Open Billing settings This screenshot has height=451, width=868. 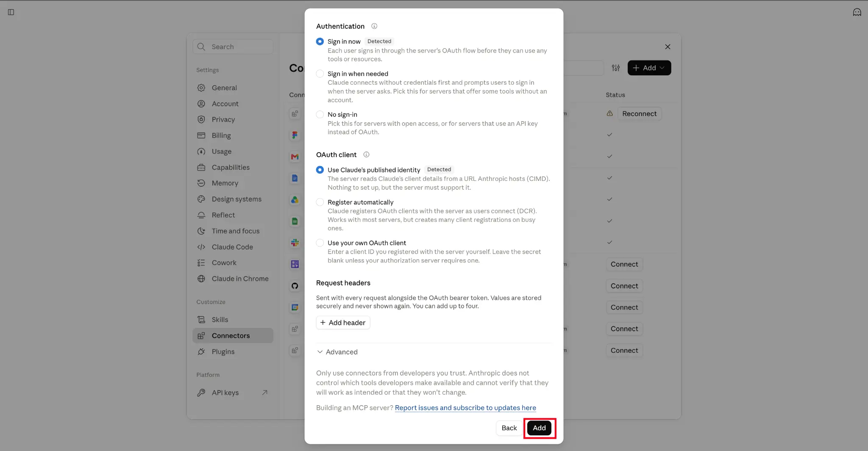tap(233, 136)
